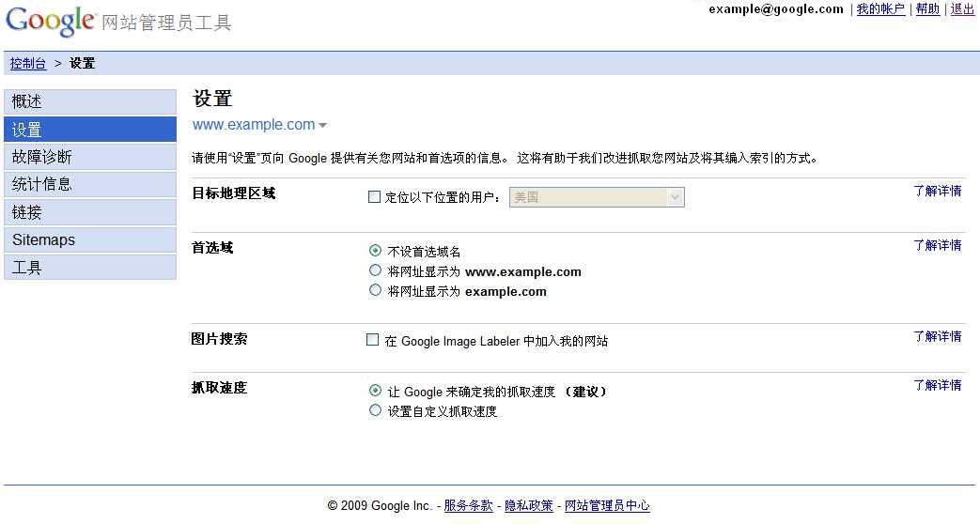Click the 帮助 link

[x=927, y=8]
